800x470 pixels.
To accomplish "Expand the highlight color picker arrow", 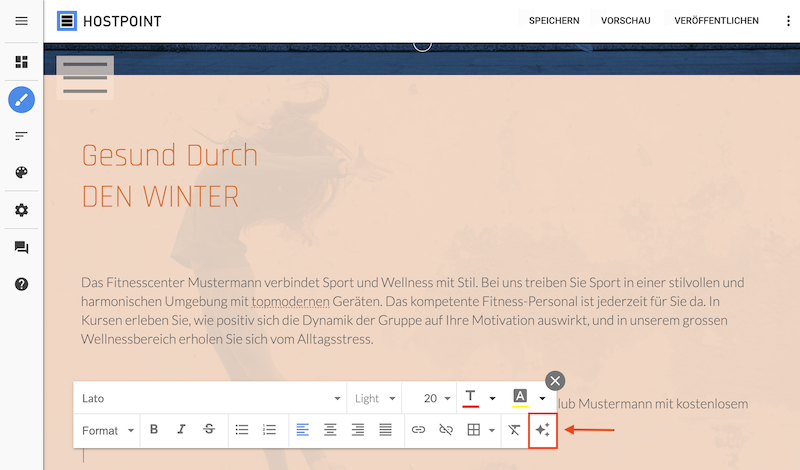I will [542, 398].
